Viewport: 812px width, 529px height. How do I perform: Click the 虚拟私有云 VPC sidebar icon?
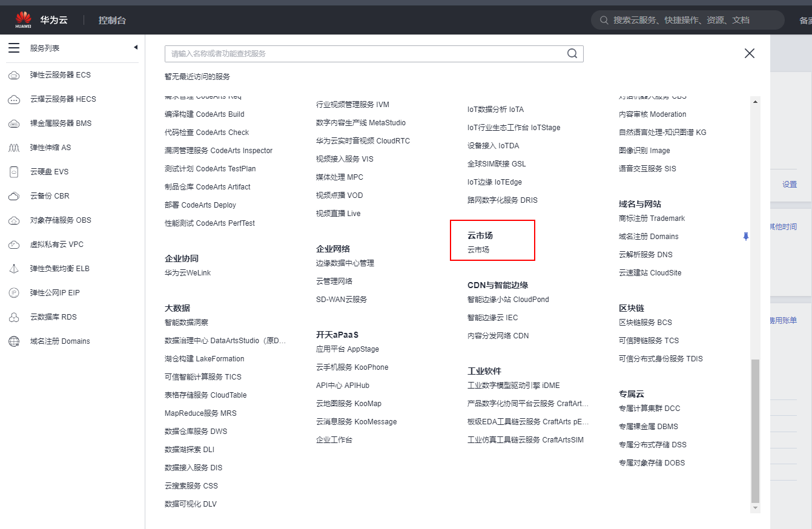pos(14,245)
